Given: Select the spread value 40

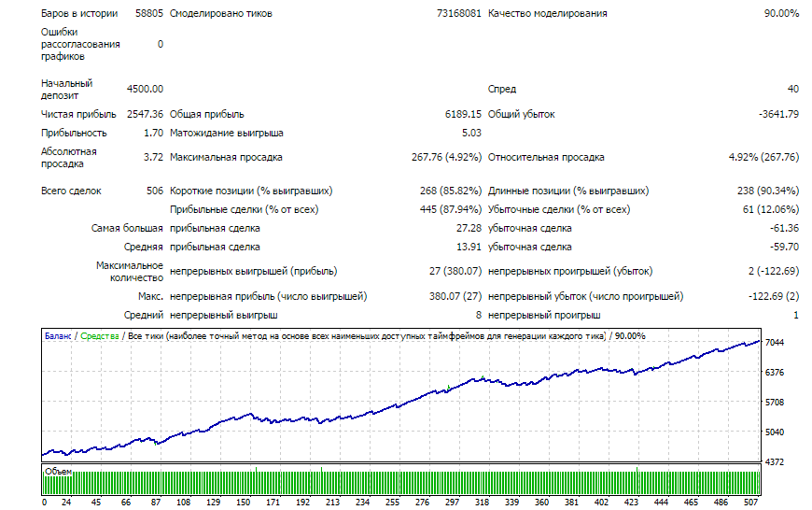Looking at the screenshot, I should pyautogui.click(x=793, y=89).
